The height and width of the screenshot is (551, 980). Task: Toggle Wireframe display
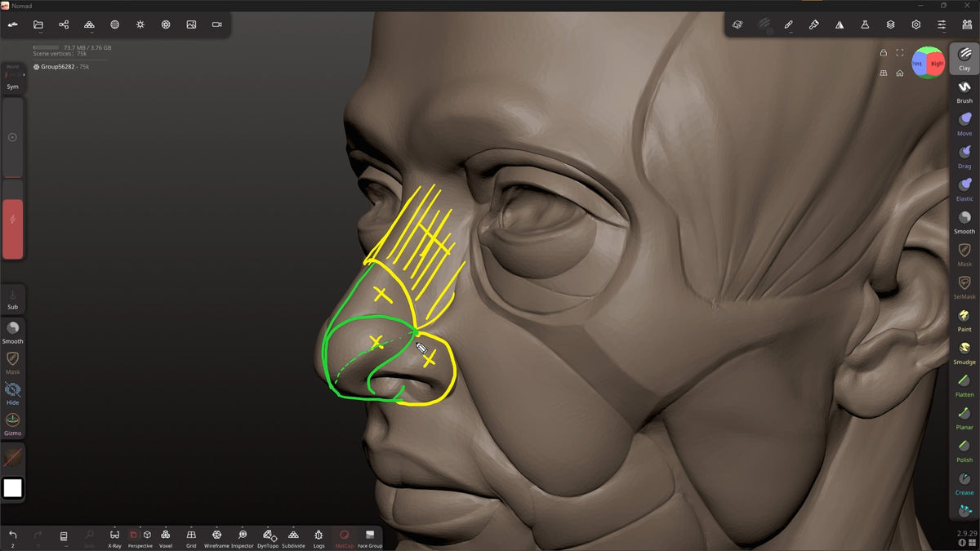click(x=216, y=537)
